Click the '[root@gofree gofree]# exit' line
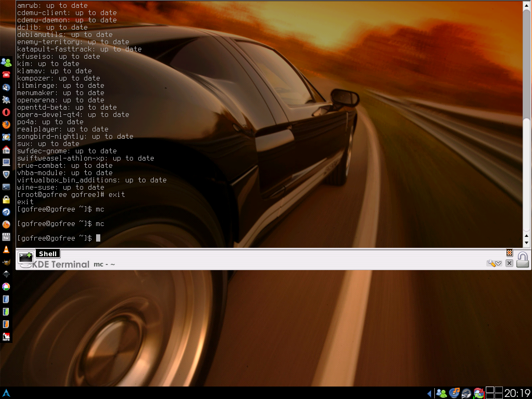The image size is (532, 399). coord(71,195)
